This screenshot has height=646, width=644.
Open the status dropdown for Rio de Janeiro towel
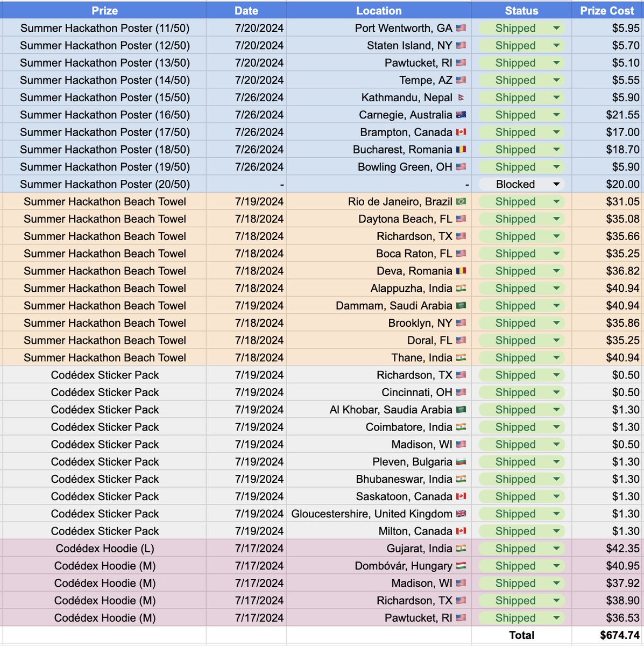pos(555,201)
